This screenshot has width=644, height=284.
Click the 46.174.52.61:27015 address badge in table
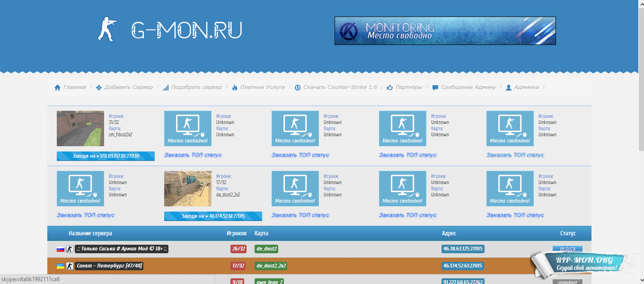coord(463,266)
